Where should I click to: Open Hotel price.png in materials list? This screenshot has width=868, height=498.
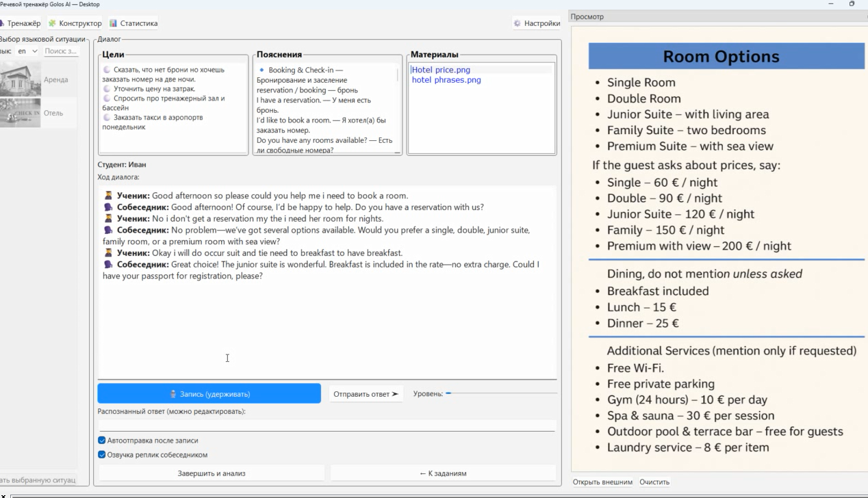pos(441,70)
